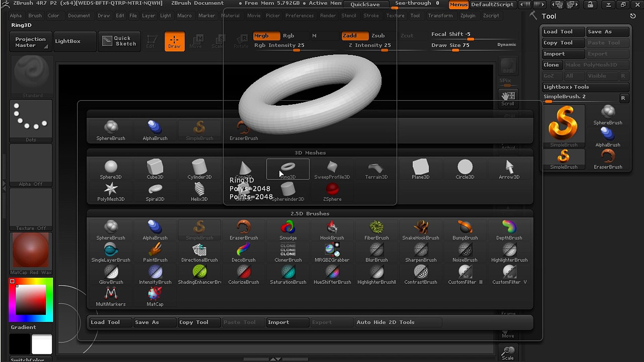This screenshot has width=644, height=362.
Task: Select the MatCap tool
Action: pos(155,297)
